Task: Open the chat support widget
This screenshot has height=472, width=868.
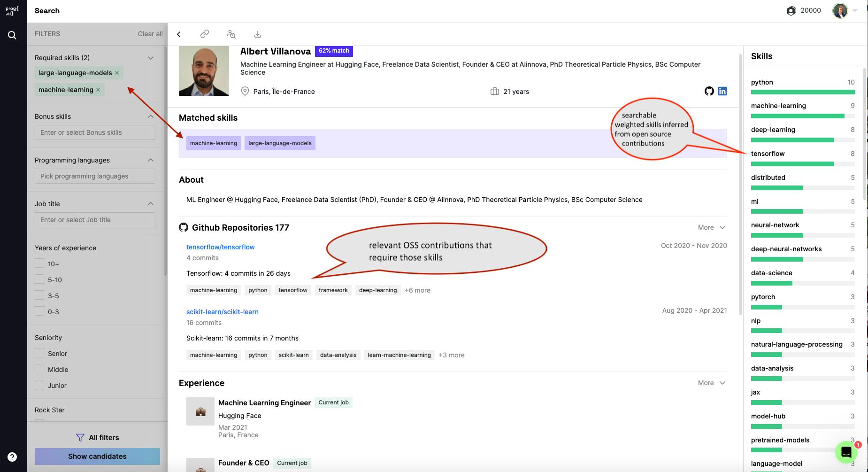Action: pos(846,452)
